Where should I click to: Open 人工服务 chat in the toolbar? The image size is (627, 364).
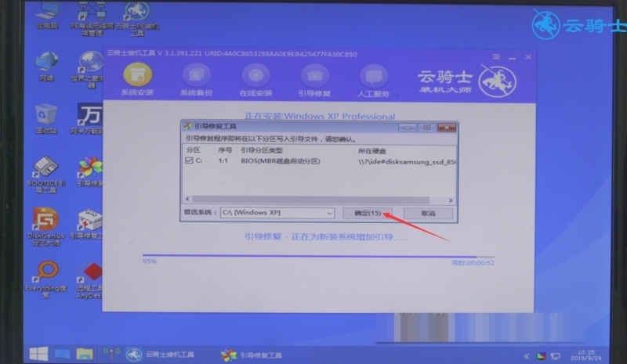[374, 80]
